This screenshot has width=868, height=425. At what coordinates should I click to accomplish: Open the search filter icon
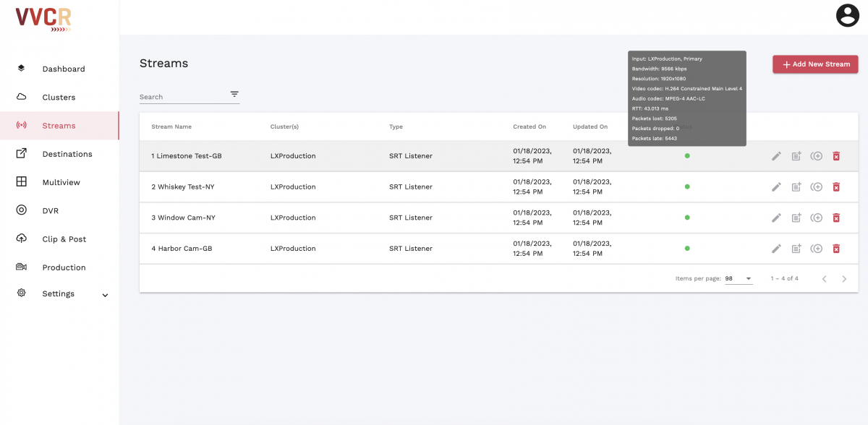click(234, 95)
